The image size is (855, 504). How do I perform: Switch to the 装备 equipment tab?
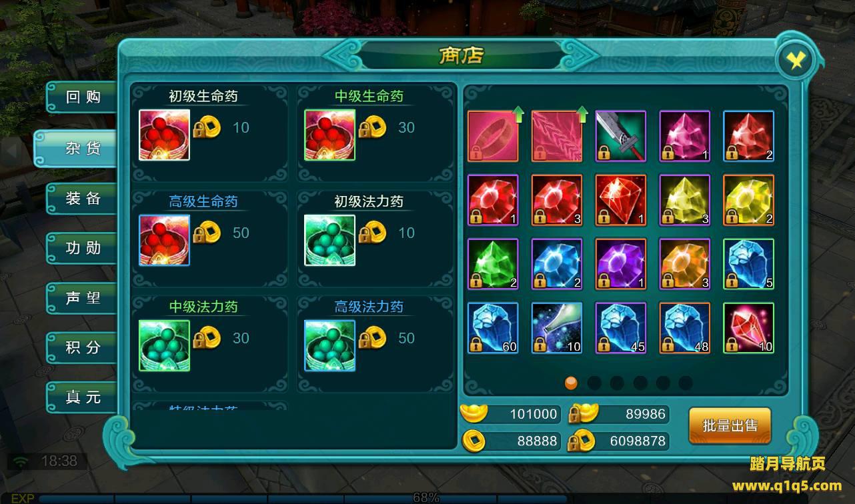point(83,198)
